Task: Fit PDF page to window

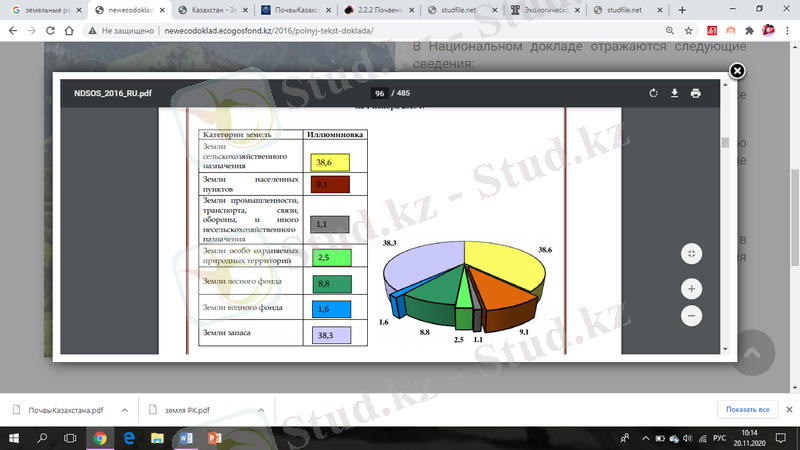Action: (x=691, y=254)
